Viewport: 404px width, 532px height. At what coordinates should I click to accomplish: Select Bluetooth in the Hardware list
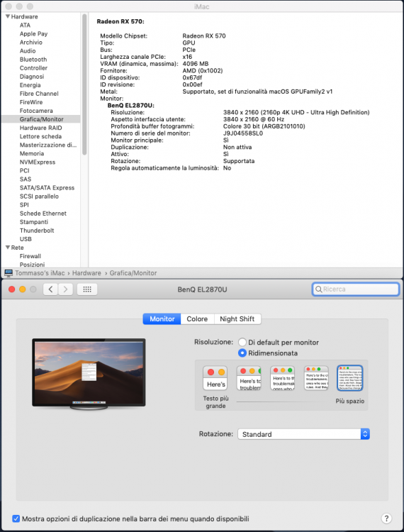click(x=33, y=60)
